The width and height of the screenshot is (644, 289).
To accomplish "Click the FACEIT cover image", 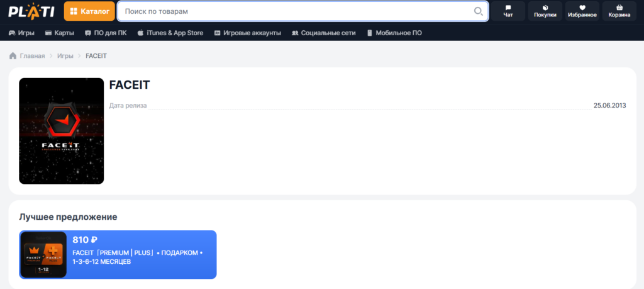I will click(x=61, y=131).
